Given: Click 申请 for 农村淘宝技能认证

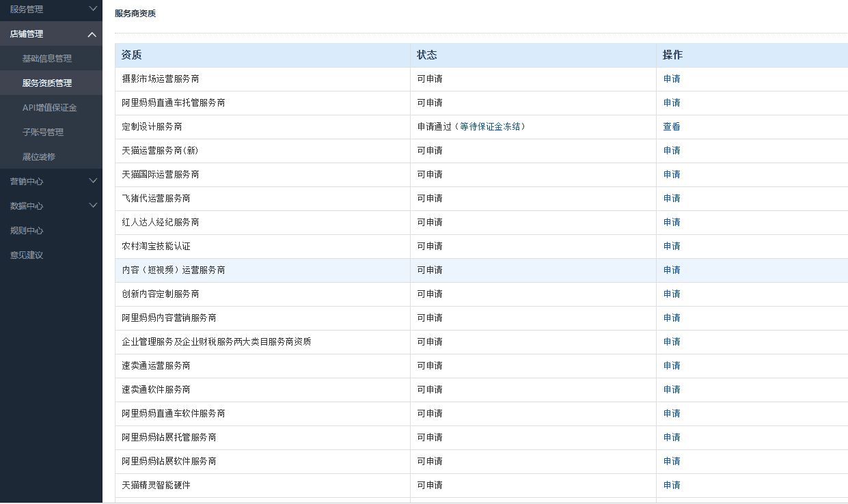Looking at the screenshot, I should pyautogui.click(x=672, y=247).
